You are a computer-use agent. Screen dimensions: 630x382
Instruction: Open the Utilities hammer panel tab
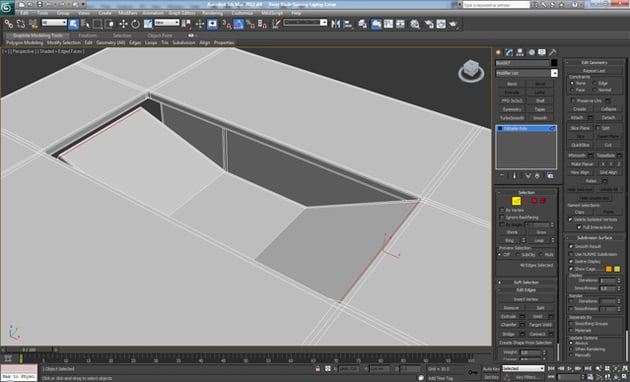point(553,52)
